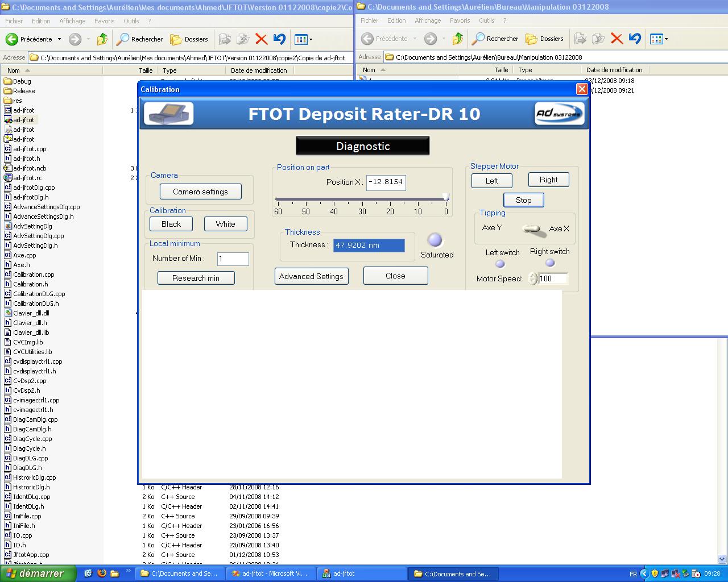Screen dimensions: 728x582
Task: Toggle Dossiers in Manipulation 03122008 window
Action: (545, 39)
